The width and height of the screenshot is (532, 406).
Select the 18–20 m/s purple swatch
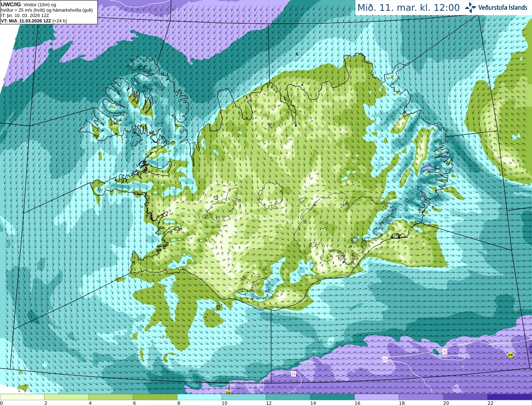point(421,397)
